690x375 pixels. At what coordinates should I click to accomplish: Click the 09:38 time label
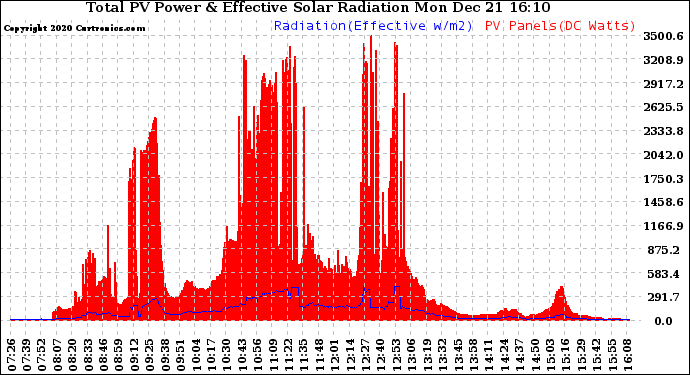click(165, 355)
